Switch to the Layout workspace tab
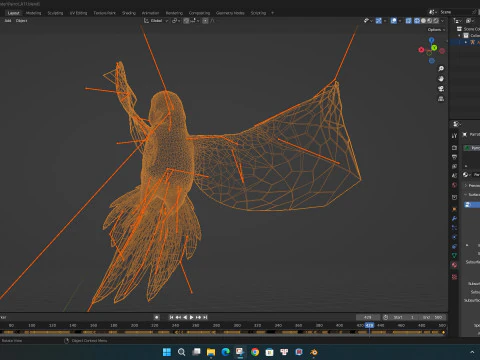The image size is (480, 360). (x=14, y=13)
